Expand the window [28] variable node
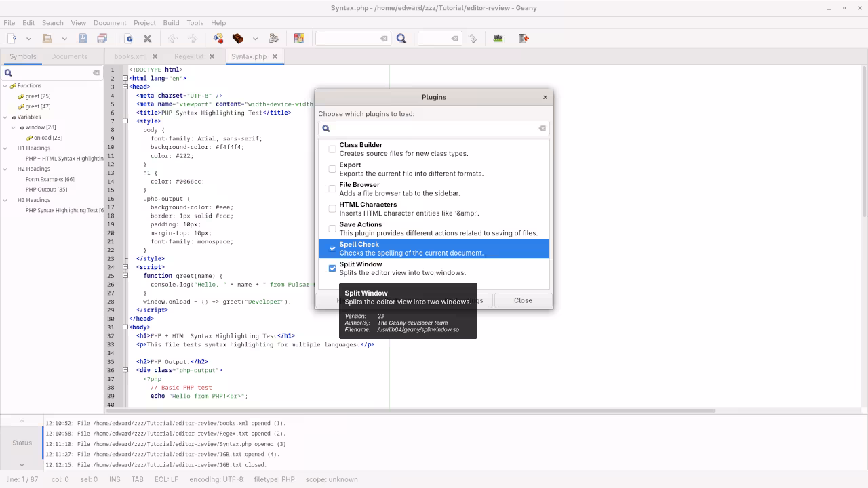 [x=13, y=127]
